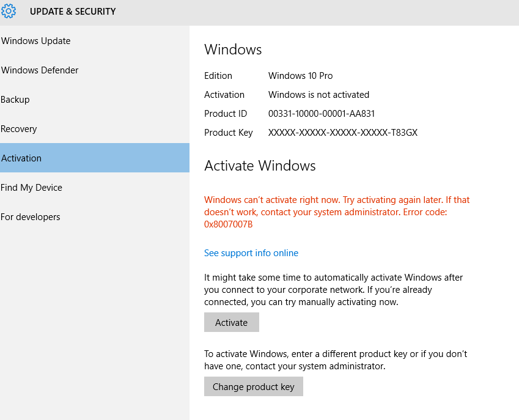Open the Recovery section
Screen dimensions: 519x420
pos(95,129)
